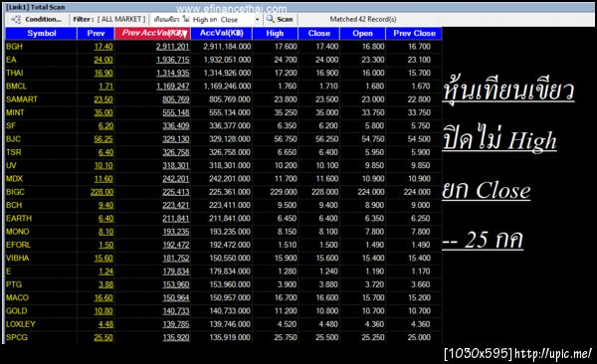
Task: Select the EA symbol row
Action: [x=224, y=60]
